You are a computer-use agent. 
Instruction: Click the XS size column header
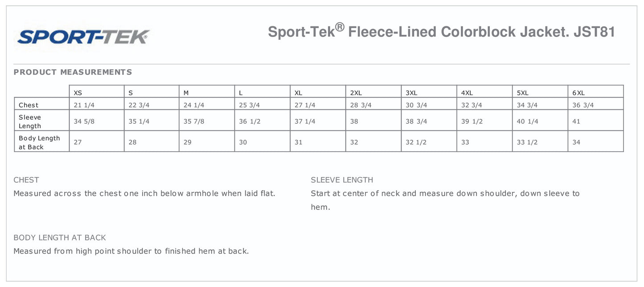point(78,93)
